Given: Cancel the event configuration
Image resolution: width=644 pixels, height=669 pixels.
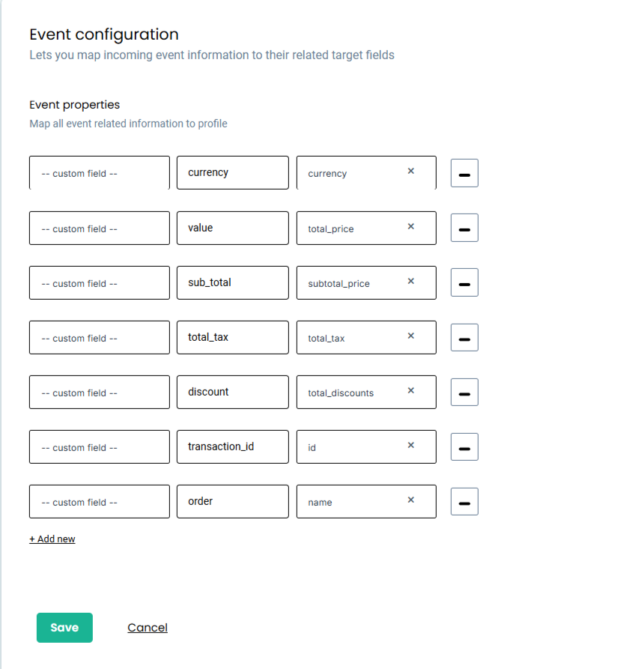Looking at the screenshot, I should coord(148,628).
